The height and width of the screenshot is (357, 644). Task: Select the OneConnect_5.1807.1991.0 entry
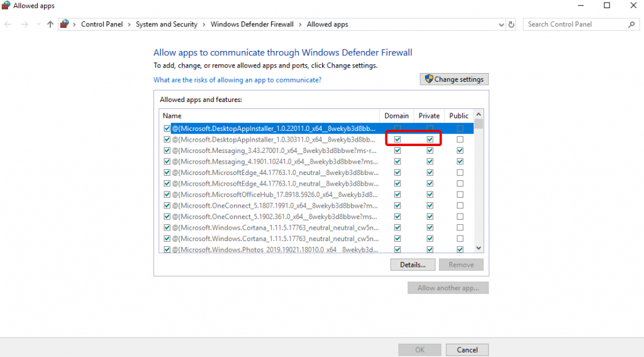pos(275,206)
